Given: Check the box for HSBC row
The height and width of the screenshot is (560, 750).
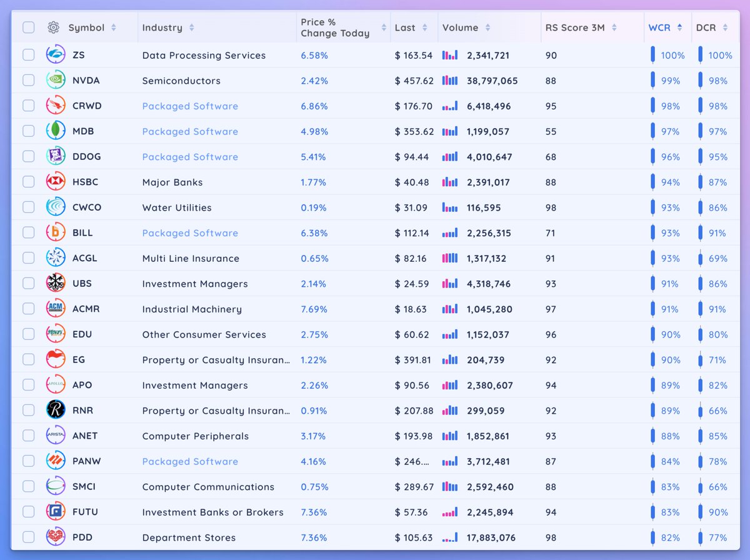Looking at the screenshot, I should tap(29, 182).
